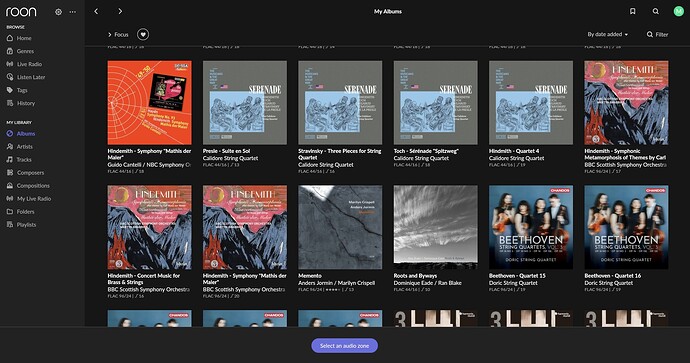Click the Playlists icon in sidebar

(10, 224)
